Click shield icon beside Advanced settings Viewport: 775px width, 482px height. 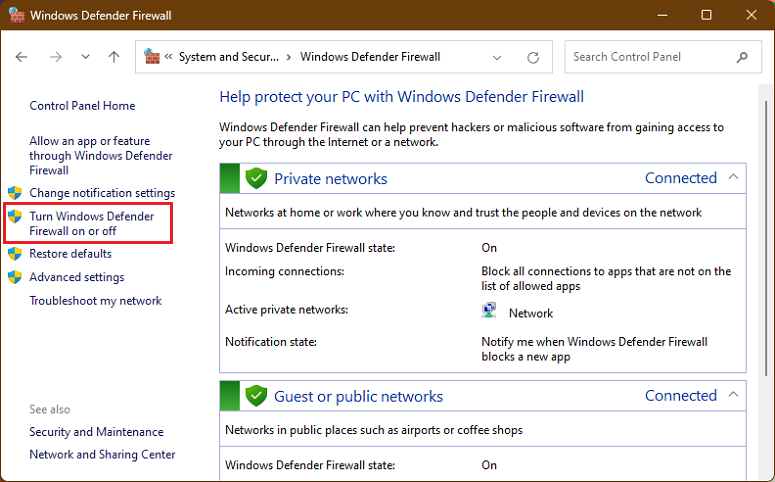click(15, 277)
